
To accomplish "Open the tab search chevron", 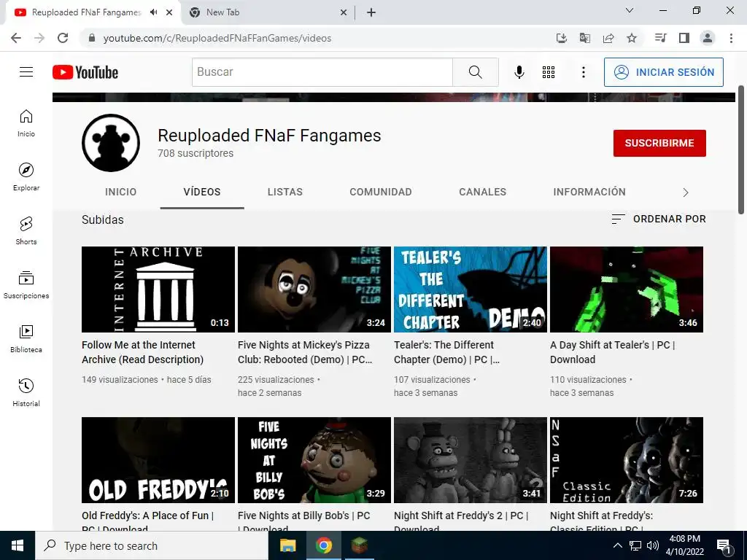I will (630, 10).
